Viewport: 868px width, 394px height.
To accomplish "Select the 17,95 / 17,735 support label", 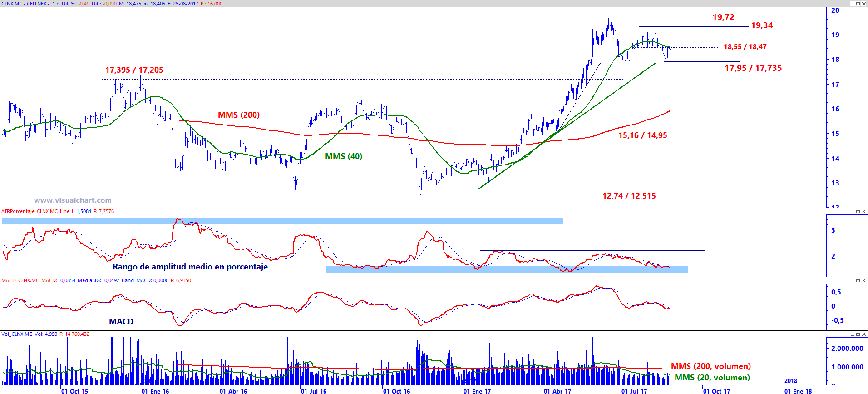I will click(753, 68).
